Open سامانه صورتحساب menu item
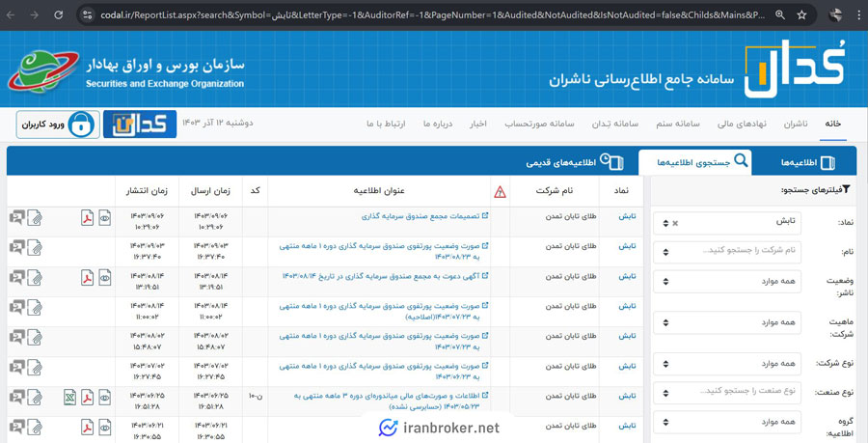 coord(539,125)
